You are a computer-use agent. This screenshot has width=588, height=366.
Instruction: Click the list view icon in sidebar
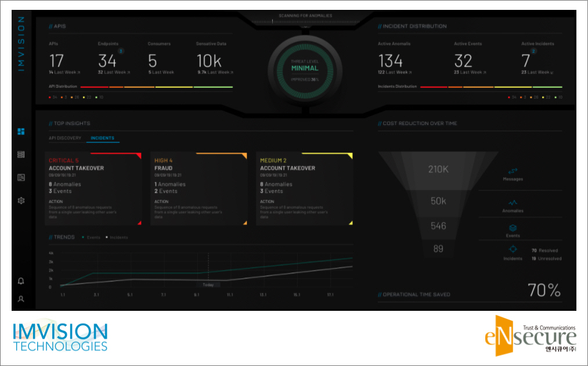21,155
